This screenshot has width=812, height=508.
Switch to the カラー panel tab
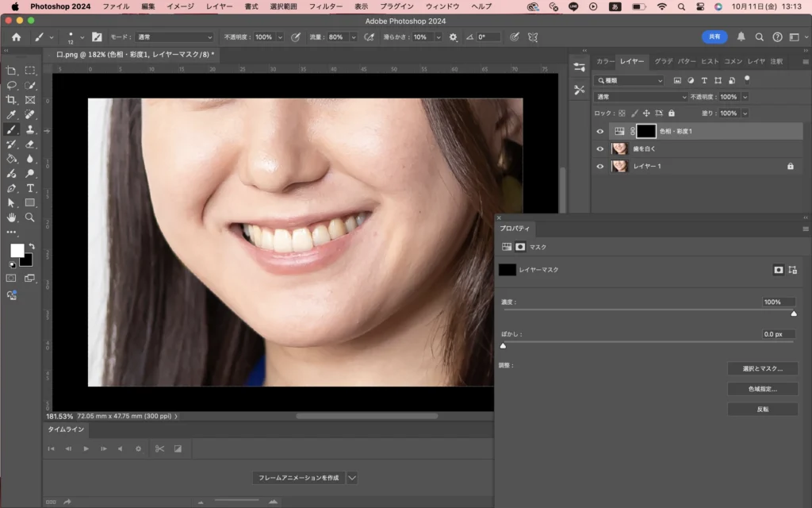605,61
